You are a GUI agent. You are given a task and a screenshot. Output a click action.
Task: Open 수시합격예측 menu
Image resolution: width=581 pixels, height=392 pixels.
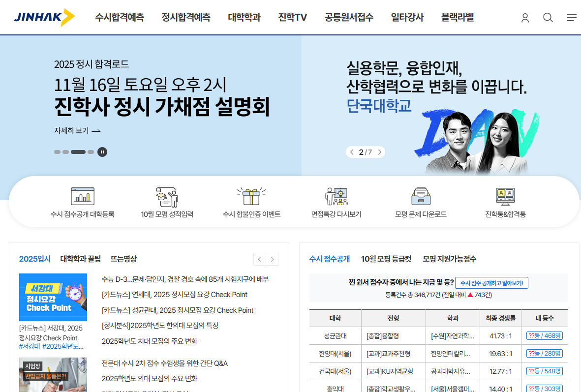pyautogui.click(x=120, y=17)
